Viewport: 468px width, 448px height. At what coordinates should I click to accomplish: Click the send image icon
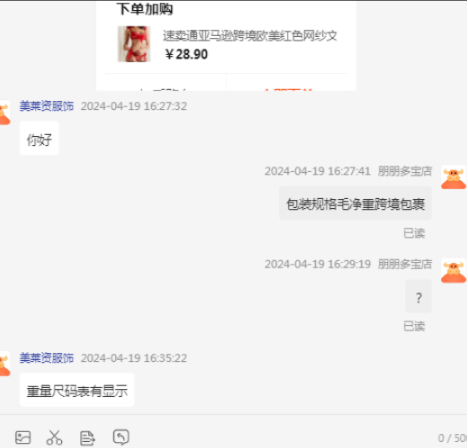(x=23, y=437)
